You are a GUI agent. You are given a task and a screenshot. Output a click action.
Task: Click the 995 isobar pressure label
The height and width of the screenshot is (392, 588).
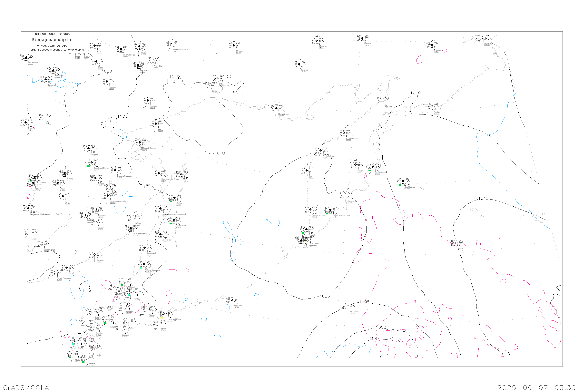374,338
